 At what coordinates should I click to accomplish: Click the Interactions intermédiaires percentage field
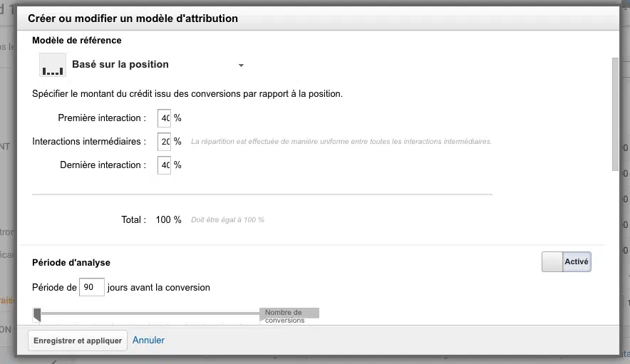point(165,141)
